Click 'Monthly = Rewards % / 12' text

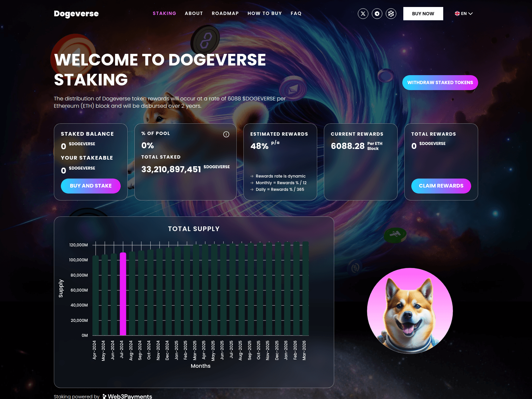[281, 183]
